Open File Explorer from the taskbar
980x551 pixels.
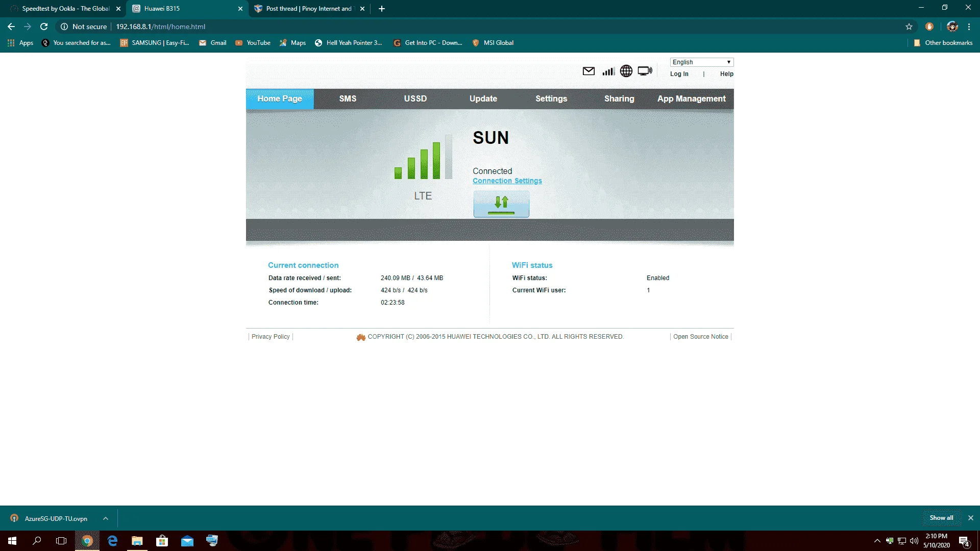tap(137, 541)
